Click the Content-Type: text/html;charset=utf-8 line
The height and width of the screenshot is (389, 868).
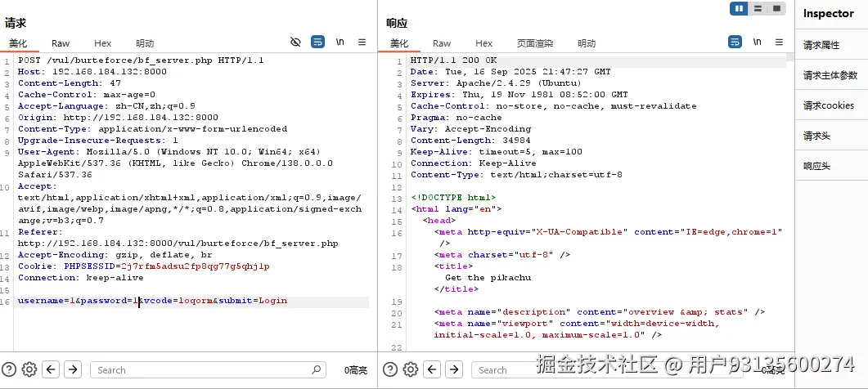pyautogui.click(x=516, y=174)
